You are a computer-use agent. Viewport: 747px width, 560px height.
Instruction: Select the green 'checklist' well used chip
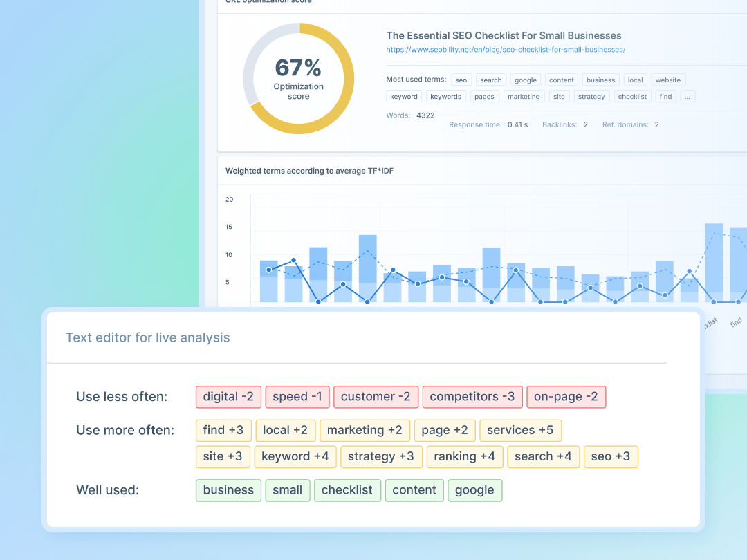[347, 490]
